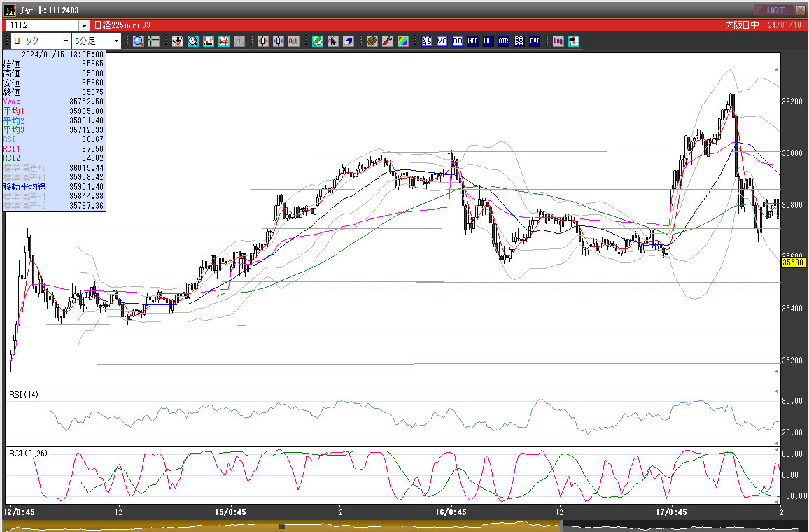This screenshot has height=532, width=809.
Task: Toggle the HL indicator button
Action: pos(488,41)
